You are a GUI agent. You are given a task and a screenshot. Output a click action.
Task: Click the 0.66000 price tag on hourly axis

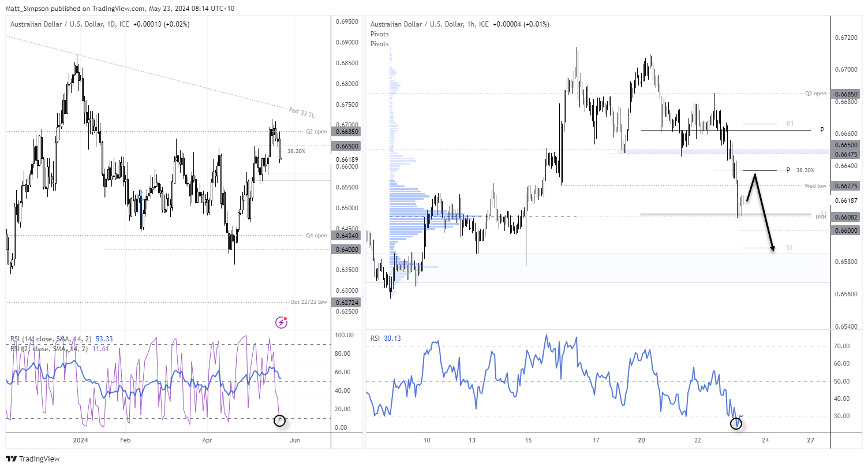[844, 230]
